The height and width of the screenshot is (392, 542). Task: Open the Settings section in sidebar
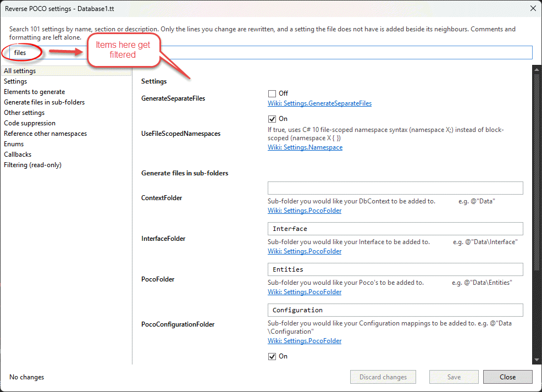pos(15,81)
